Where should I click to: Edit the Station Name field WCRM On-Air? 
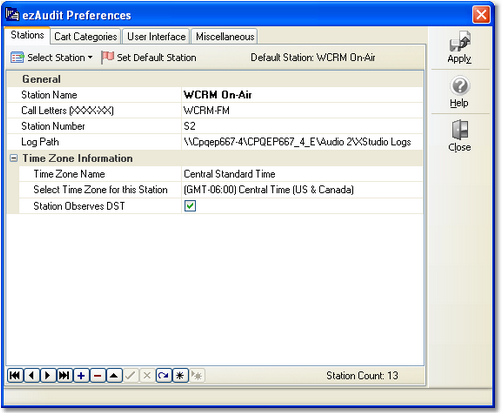tap(302, 95)
